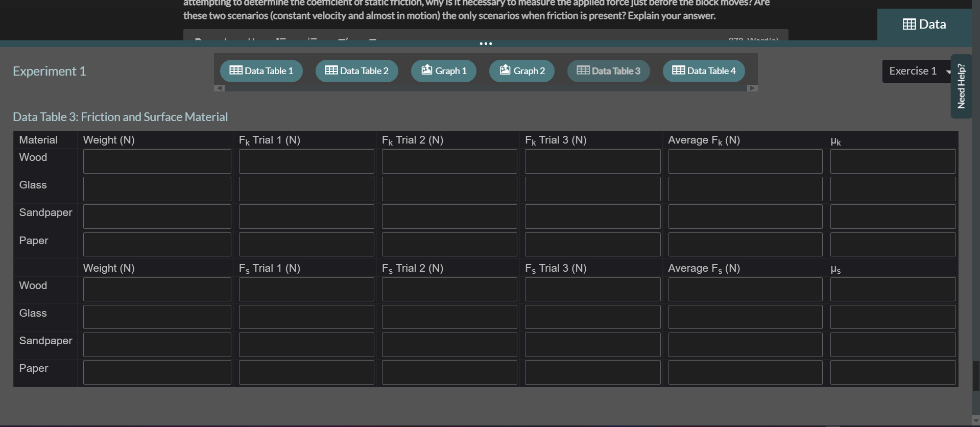The image size is (980, 427).
Task: Click Glass Fs Trial 1 input
Action: tap(306, 317)
